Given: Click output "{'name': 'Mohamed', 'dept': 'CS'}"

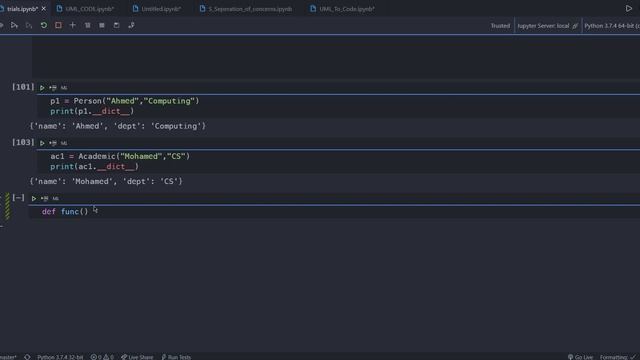Looking at the screenshot, I should click(106, 181).
